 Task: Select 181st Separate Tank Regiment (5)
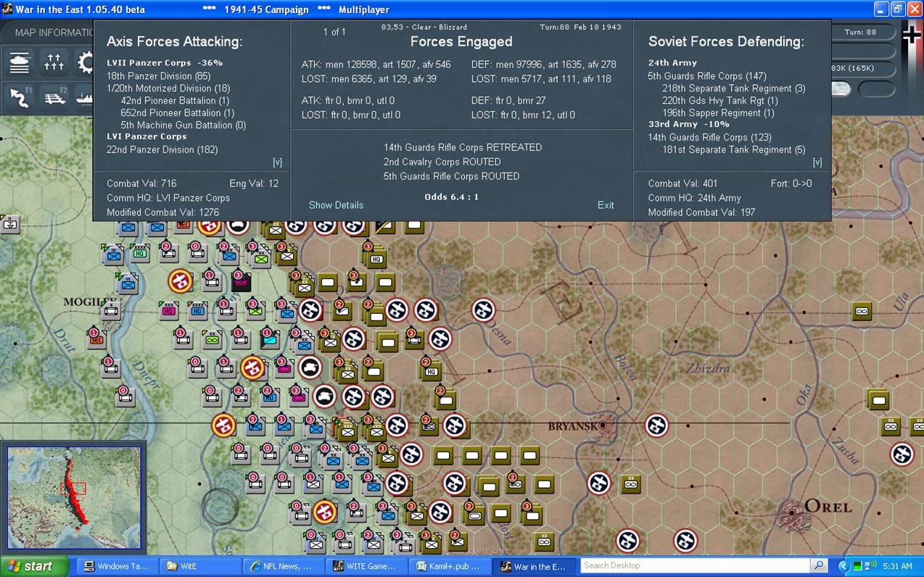click(x=733, y=150)
